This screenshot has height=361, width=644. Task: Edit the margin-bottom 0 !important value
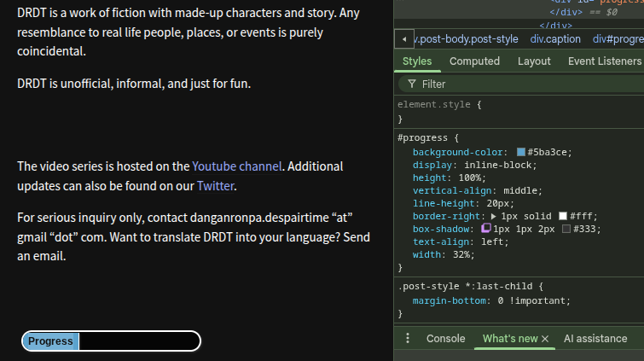(x=531, y=301)
